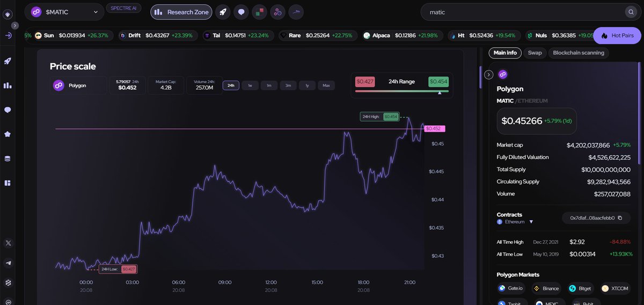Click the red $0.427 range low badge
This screenshot has height=305, width=644.
365,82
